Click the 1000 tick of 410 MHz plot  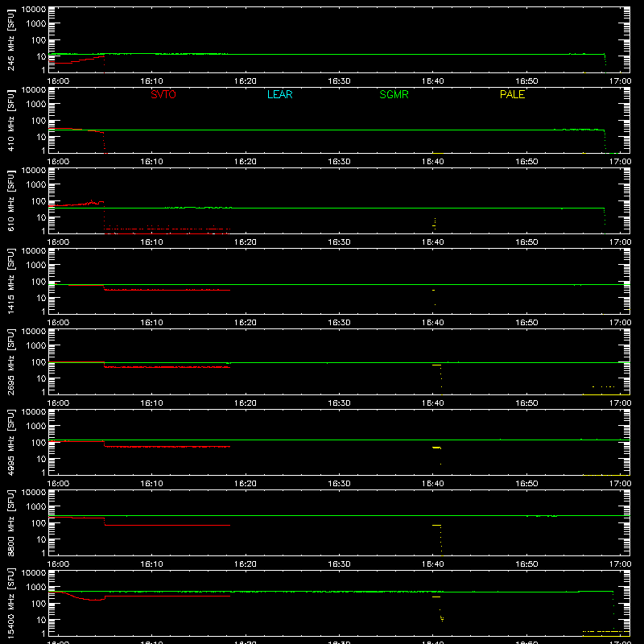click(36, 105)
